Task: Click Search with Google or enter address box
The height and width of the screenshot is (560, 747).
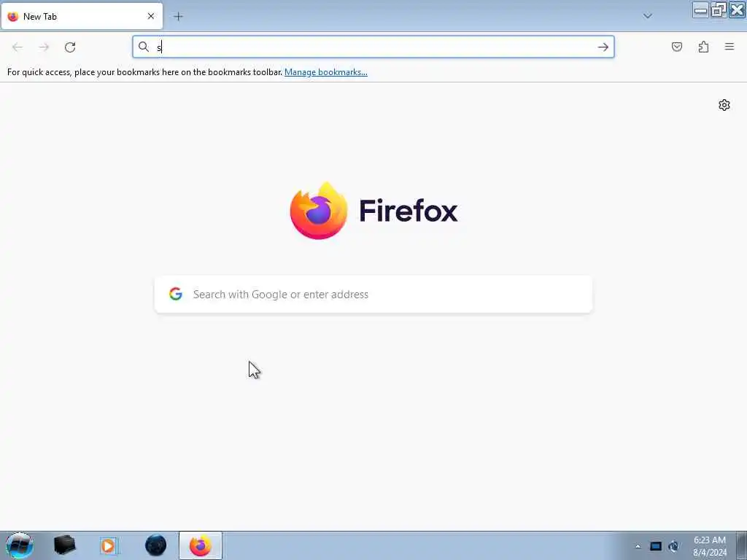Action: click(x=373, y=295)
